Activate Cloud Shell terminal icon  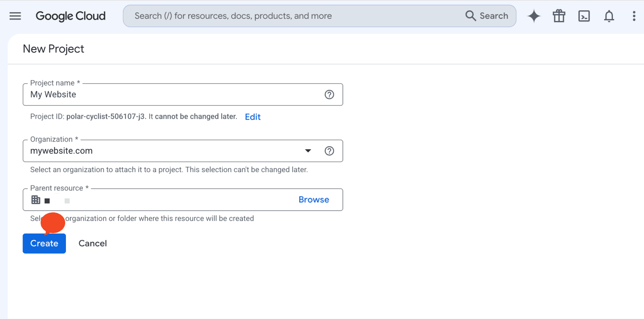click(584, 16)
